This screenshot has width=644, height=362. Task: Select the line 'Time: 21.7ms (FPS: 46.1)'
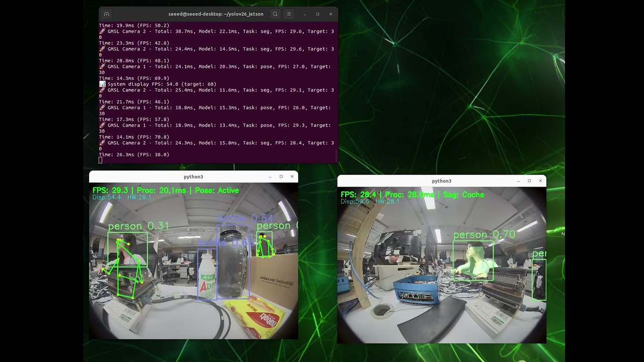pos(134,102)
